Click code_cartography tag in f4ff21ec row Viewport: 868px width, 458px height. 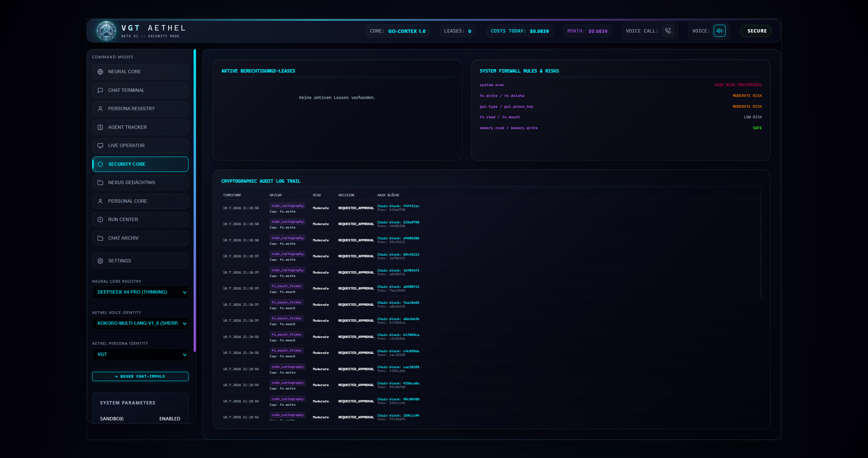(x=288, y=206)
